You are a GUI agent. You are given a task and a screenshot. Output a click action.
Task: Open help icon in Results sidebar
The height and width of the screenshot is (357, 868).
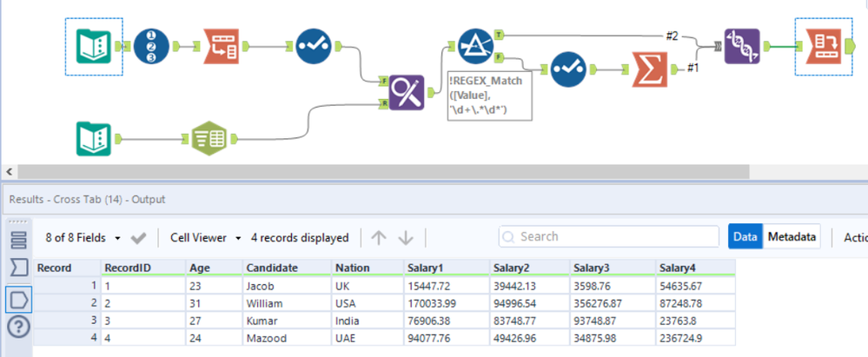19,327
